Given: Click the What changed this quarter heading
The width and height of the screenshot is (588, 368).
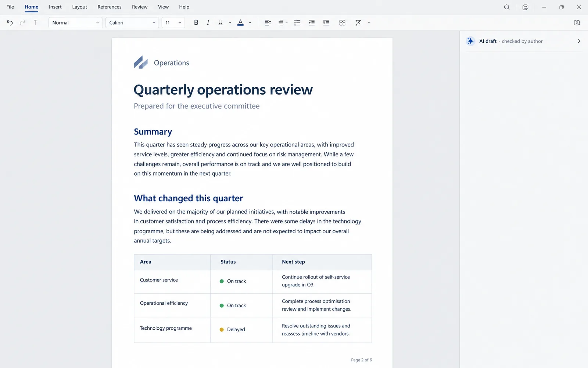Looking at the screenshot, I should 189,198.
